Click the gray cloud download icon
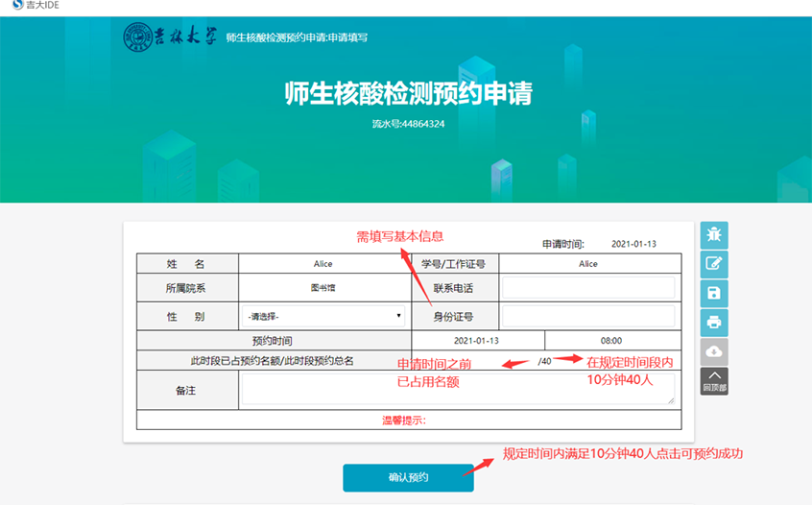Viewport: 812px width, 505px height. coord(714,351)
